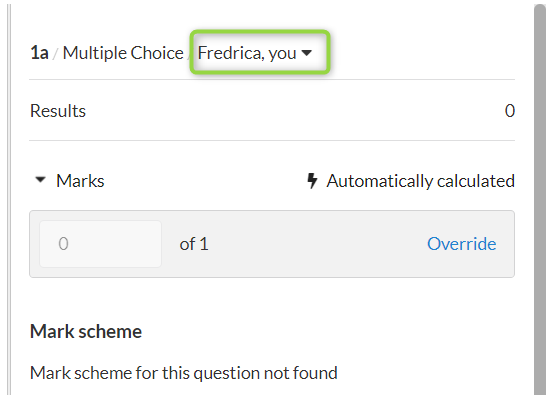Select the Multiple Choice breadcrumb

pyautogui.click(x=123, y=53)
